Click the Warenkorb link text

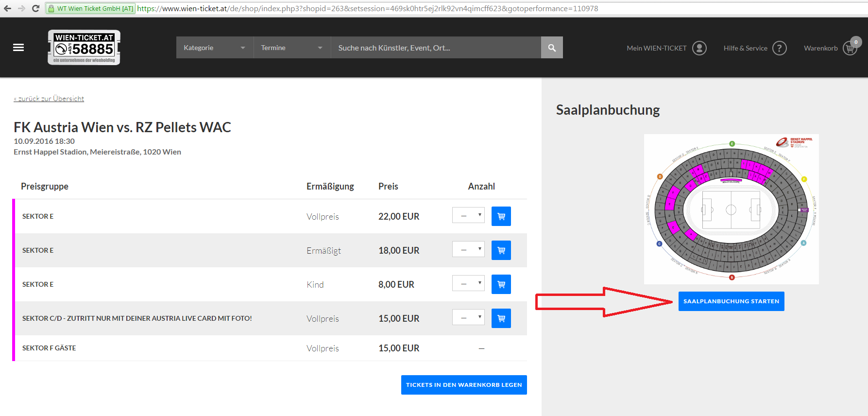click(x=820, y=48)
